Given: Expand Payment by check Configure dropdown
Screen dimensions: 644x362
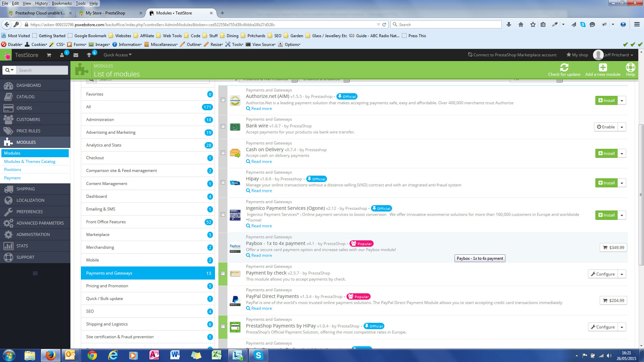Looking at the screenshot, I should click(x=622, y=274).
